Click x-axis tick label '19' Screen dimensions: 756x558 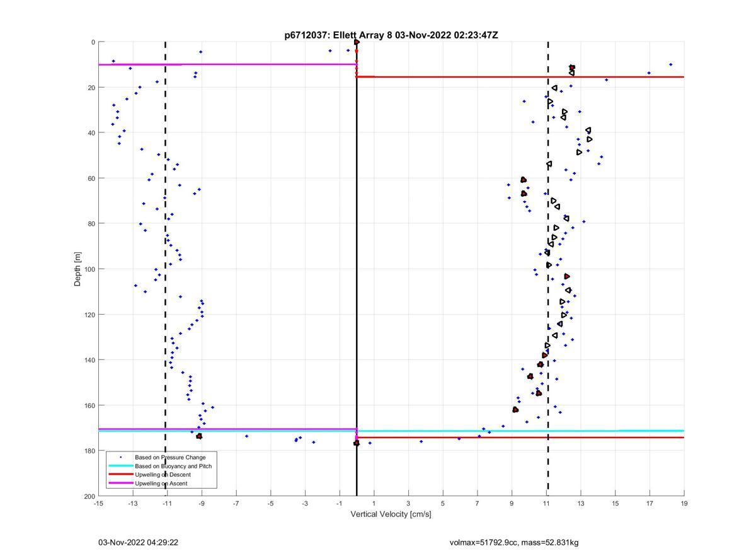(x=684, y=503)
